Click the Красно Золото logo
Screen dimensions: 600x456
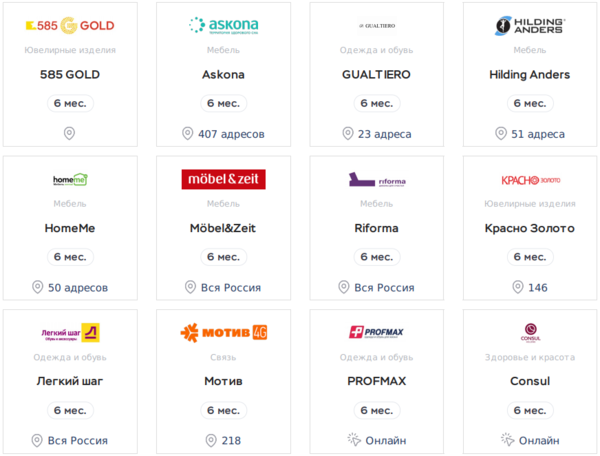tap(530, 180)
